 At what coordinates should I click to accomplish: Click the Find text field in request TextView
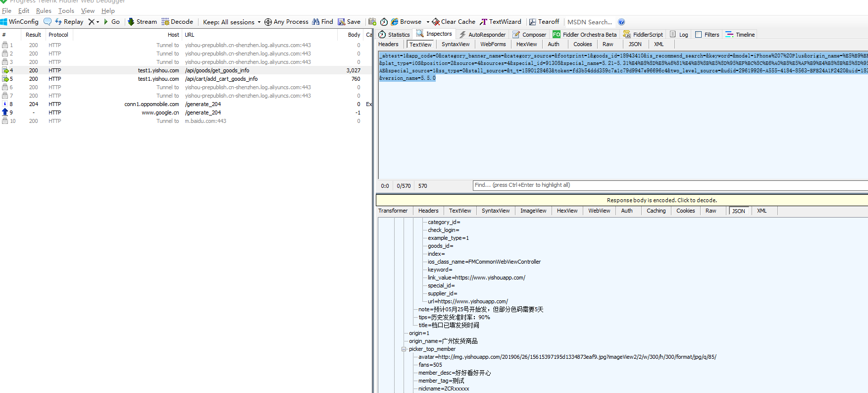670,185
